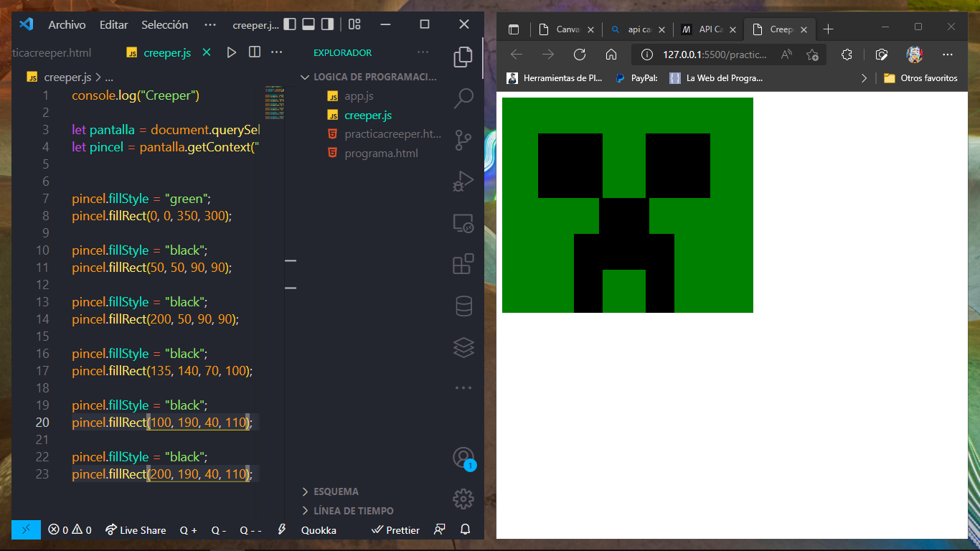Open the Archivo menu
This screenshot has height=551, width=980.
pos(67,24)
